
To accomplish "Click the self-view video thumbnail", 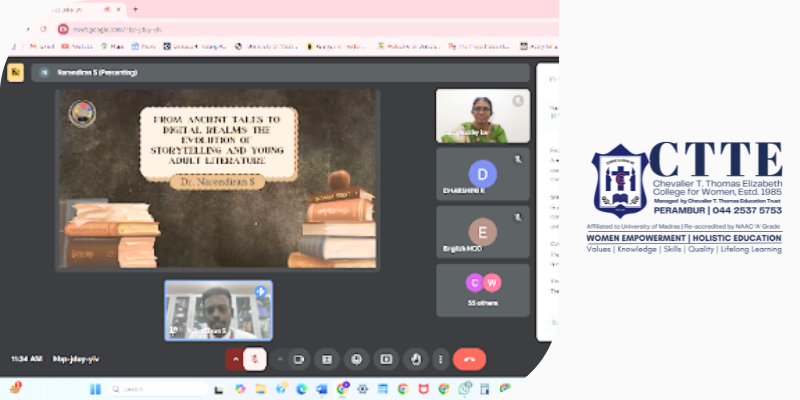I will pos(218,310).
